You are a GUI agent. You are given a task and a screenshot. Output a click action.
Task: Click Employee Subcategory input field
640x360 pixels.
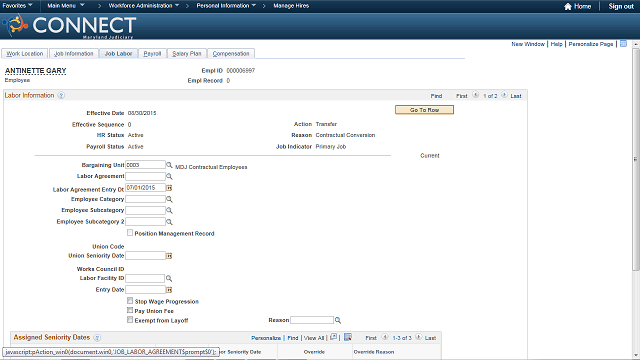coord(145,210)
